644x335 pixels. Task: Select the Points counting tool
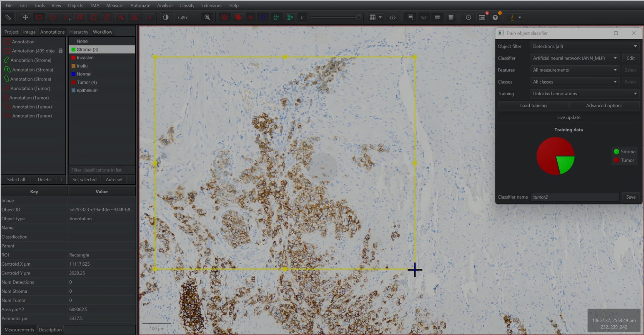pyautogui.click(x=134, y=17)
